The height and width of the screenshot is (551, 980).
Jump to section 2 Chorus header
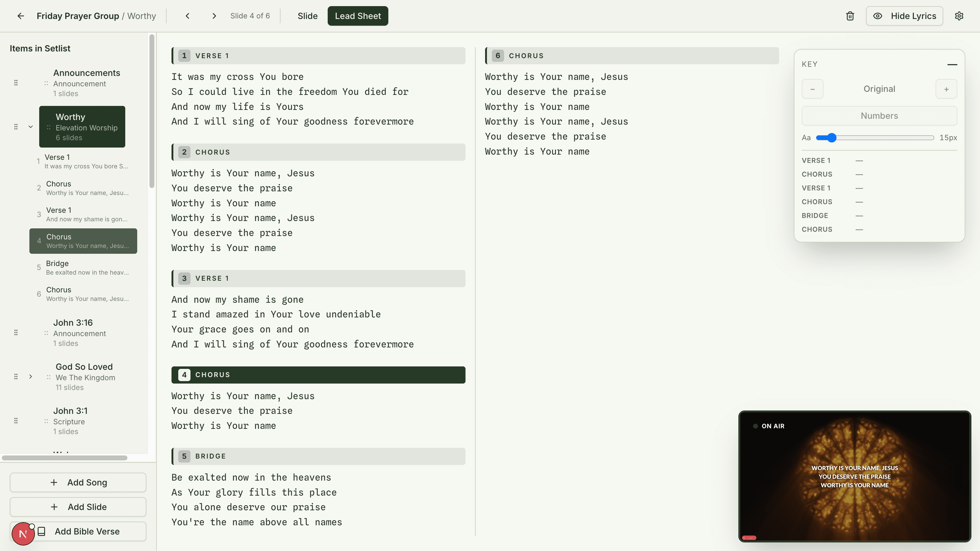point(318,152)
